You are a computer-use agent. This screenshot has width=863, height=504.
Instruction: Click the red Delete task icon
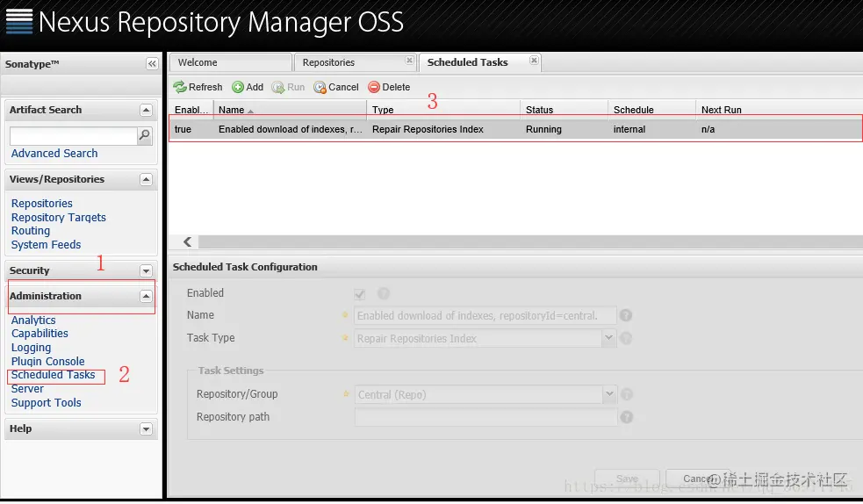click(x=374, y=87)
